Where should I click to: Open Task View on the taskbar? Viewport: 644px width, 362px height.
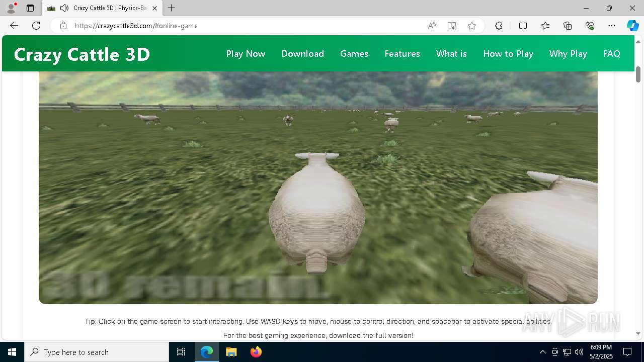click(181, 352)
